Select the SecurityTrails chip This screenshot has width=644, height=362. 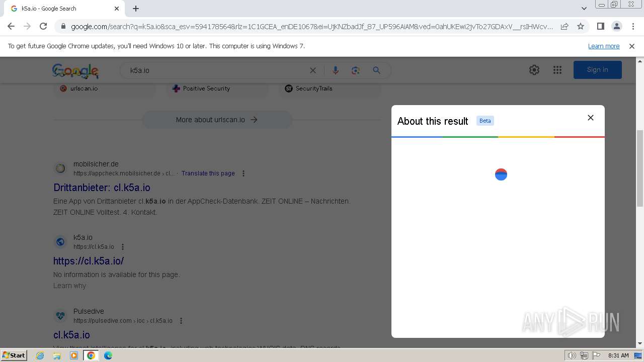[330, 89]
